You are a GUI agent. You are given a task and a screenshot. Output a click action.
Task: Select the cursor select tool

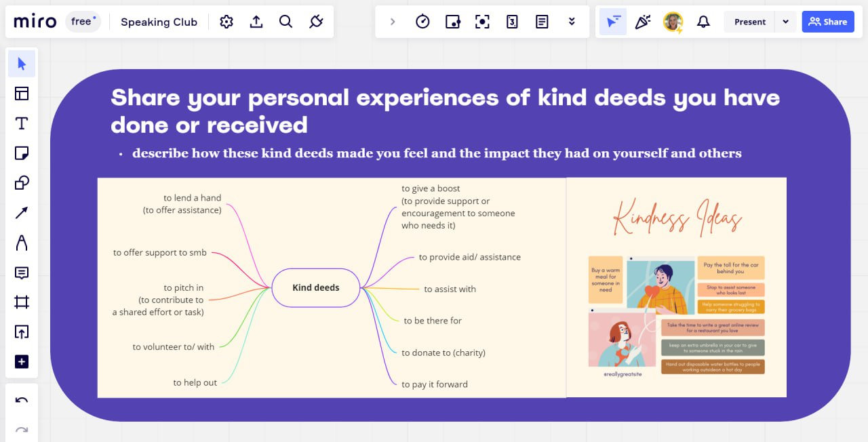[x=22, y=64]
